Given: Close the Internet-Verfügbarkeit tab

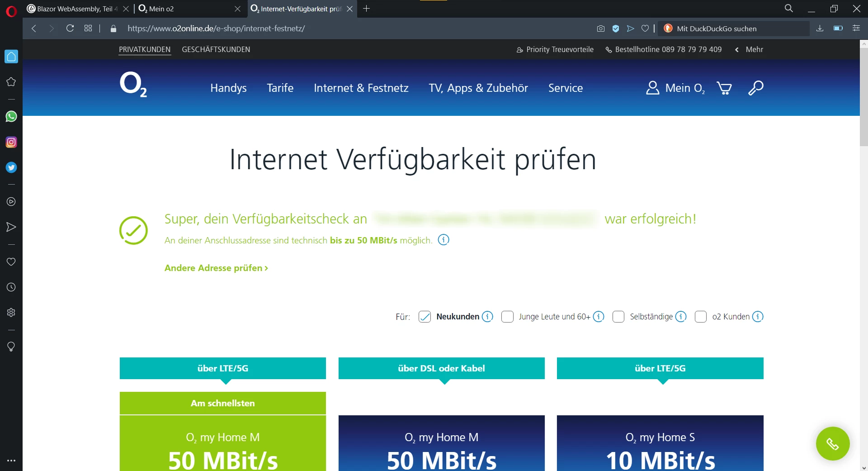Looking at the screenshot, I should point(349,9).
